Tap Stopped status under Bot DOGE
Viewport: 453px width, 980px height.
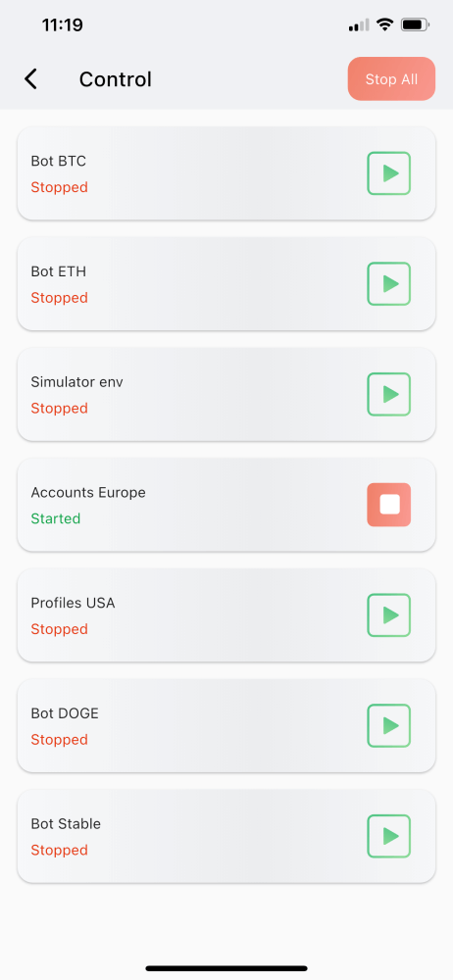click(x=60, y=739)
